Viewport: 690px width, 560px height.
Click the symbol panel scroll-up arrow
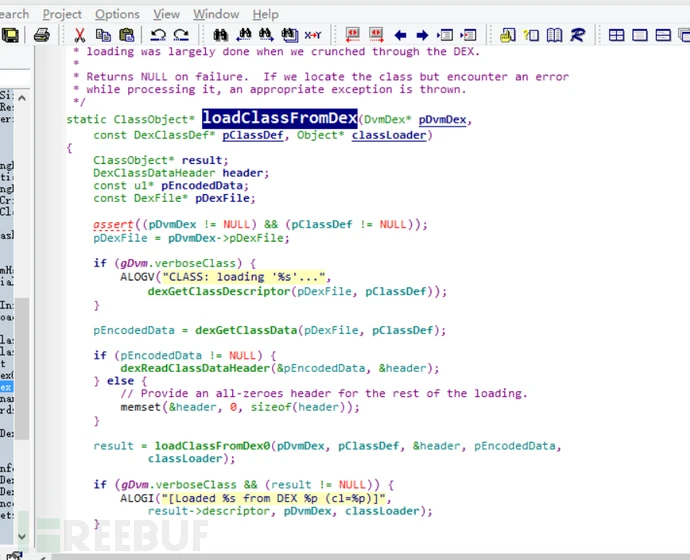click(22, 98)
